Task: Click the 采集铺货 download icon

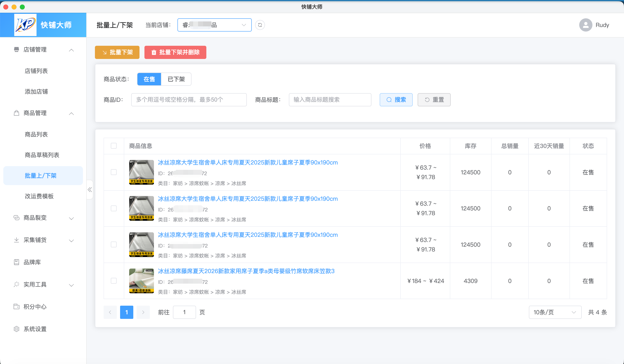Action: 16,240
